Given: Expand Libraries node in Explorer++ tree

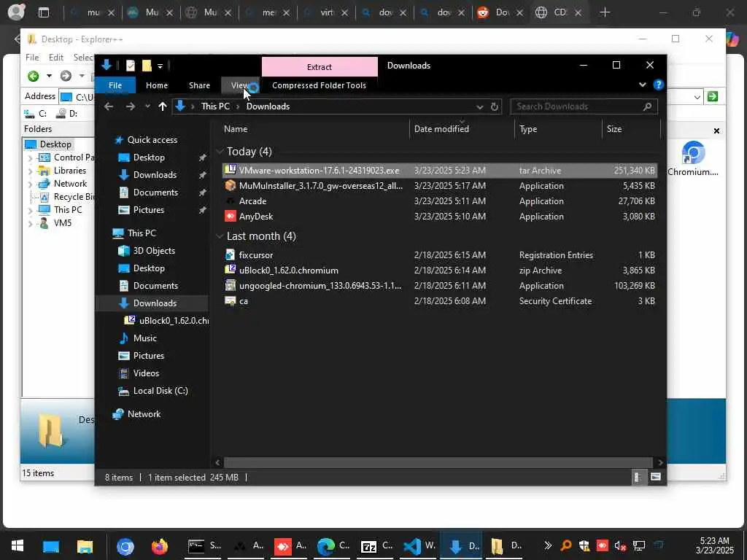Looking at the screenshot, I should pyautogui.click(x=30, y=171).
